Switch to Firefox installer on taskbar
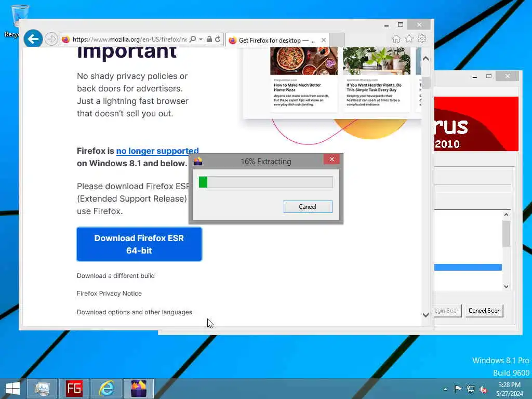The height and width of the screenshot is (399, 532). 139,389
